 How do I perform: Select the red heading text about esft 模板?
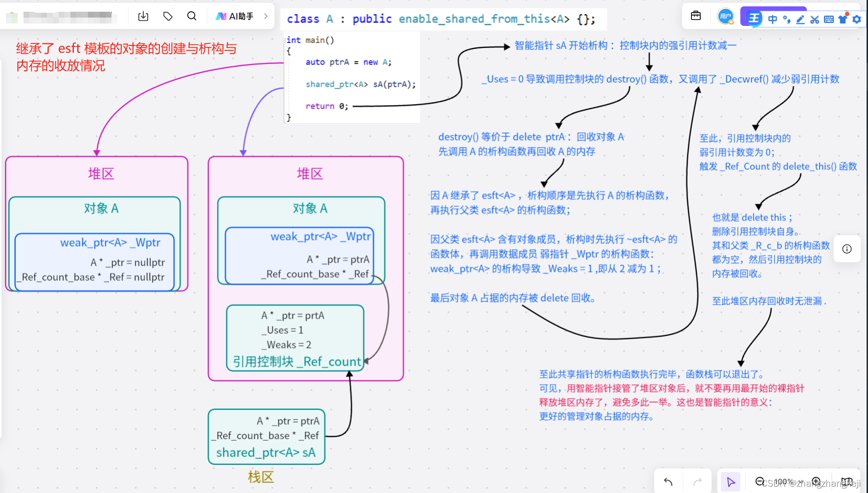coord(126,57)
